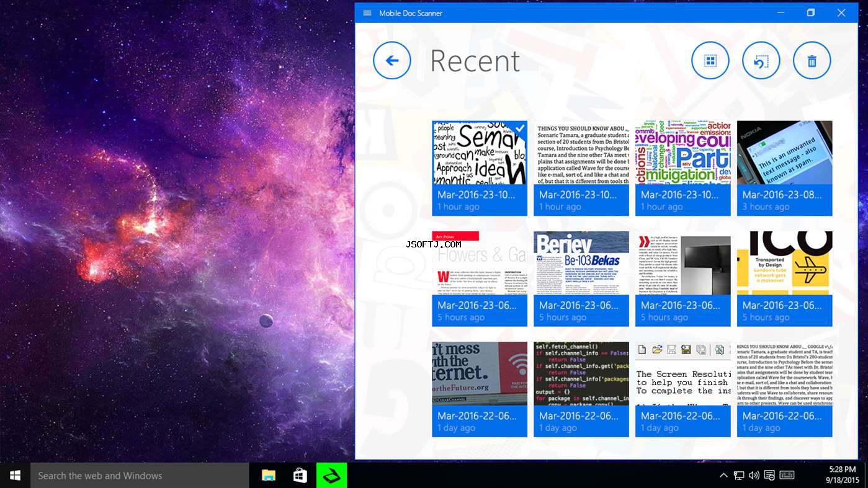Viewport: 868px width, 488px height.
Task: Open the Windows Start menu
Action: pos(15,476)
